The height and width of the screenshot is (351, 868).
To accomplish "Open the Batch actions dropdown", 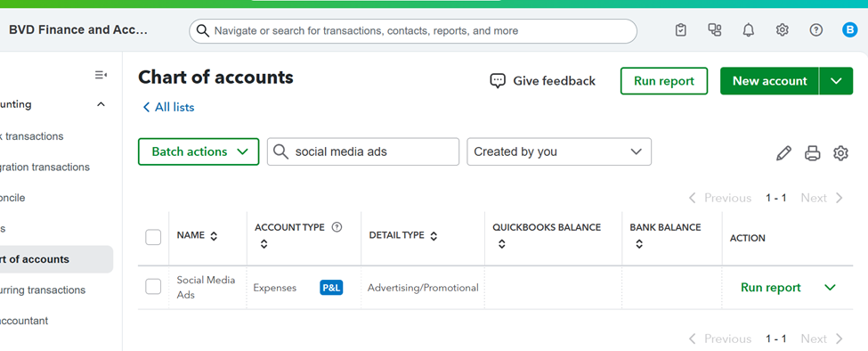I will point(199,151).
